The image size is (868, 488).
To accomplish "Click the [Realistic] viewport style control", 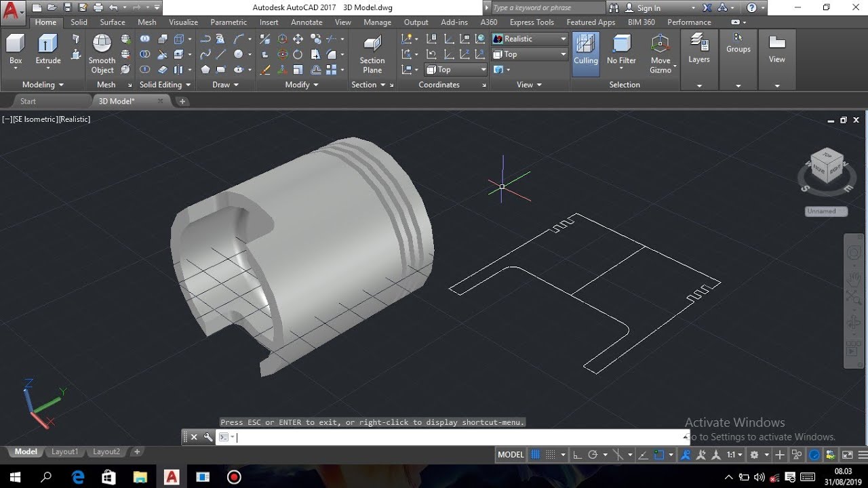I will coord(75,119).
